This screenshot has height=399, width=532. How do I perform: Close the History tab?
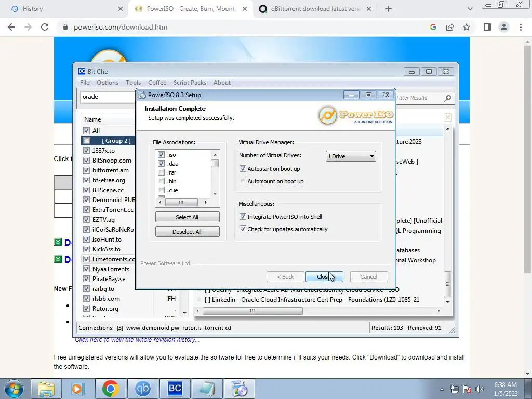coord(121,9)
